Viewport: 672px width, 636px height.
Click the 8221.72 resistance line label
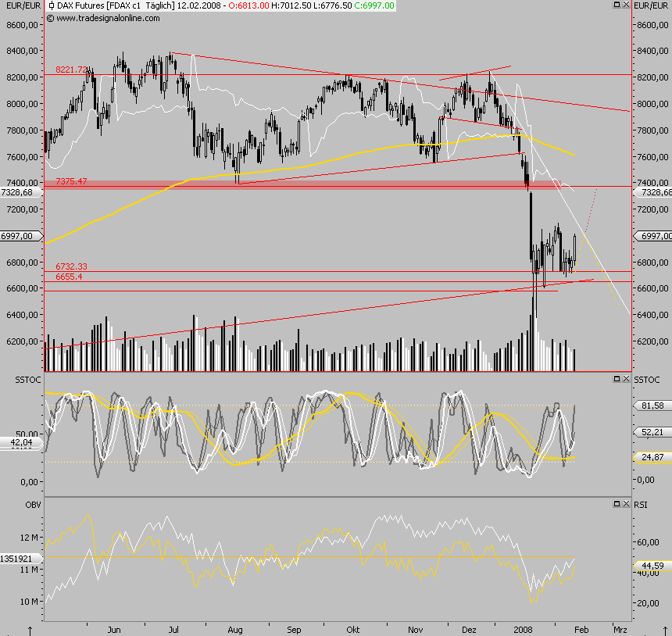coord(72,70)
